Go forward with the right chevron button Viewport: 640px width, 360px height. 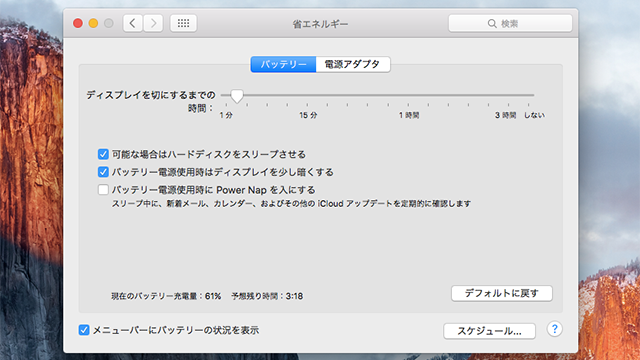click(x=153, y=23)
